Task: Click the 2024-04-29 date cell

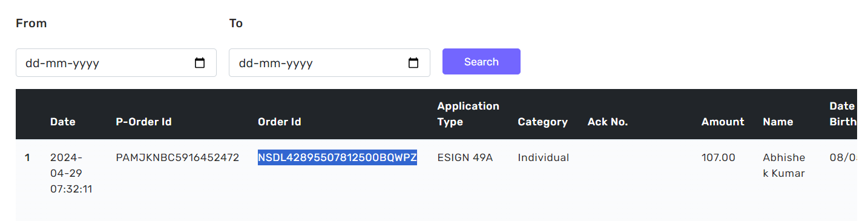Action: point(72,173)
